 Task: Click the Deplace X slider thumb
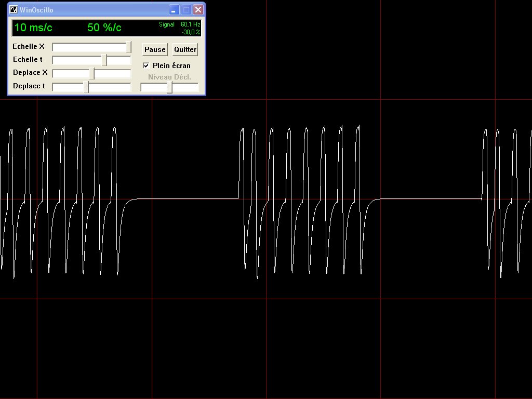(x=92, y=73)
